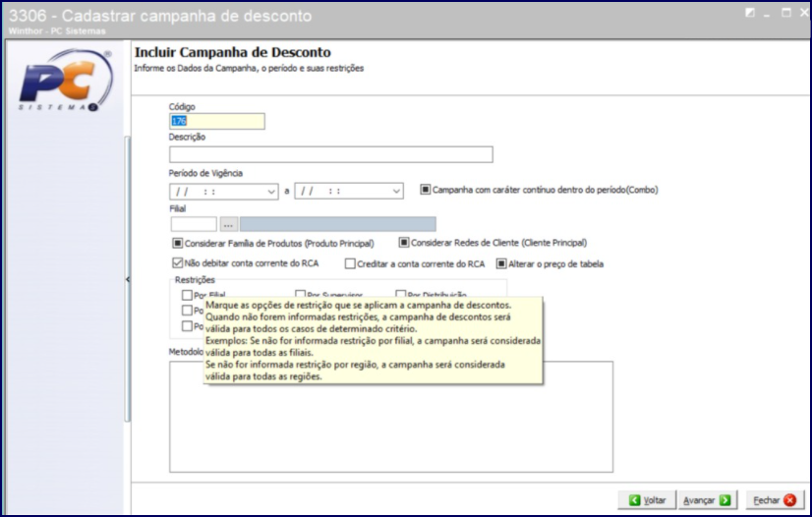Toggle Campanha com caráter contínuo checkbox
The width and height of the screenshot is (812, 517).
[425, 190]
